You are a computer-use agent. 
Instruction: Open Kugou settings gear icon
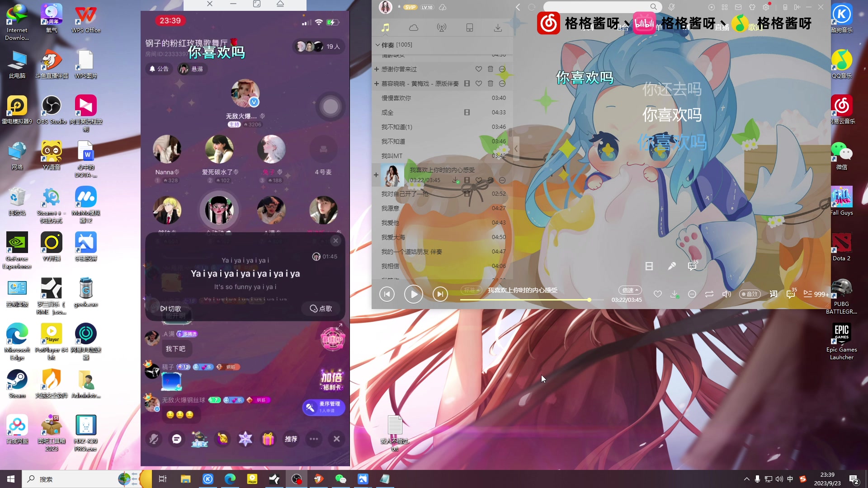click(x=766, y=7)
